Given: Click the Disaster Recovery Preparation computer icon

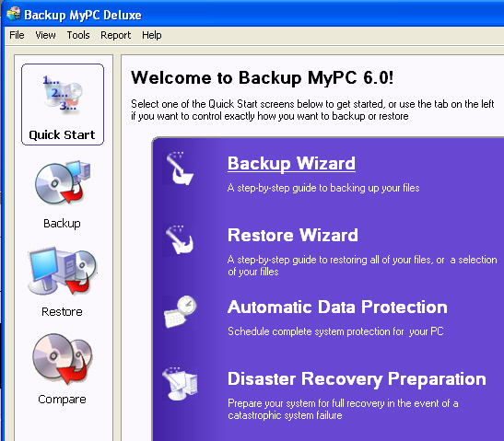Looking at the screenshot, I should (x=180, y=384).
